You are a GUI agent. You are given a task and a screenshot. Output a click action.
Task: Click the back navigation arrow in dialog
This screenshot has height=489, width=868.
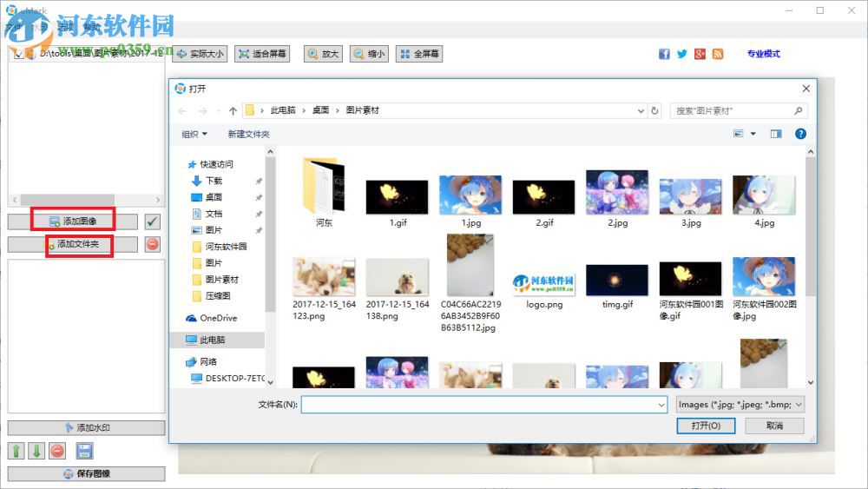click(182, 111)
